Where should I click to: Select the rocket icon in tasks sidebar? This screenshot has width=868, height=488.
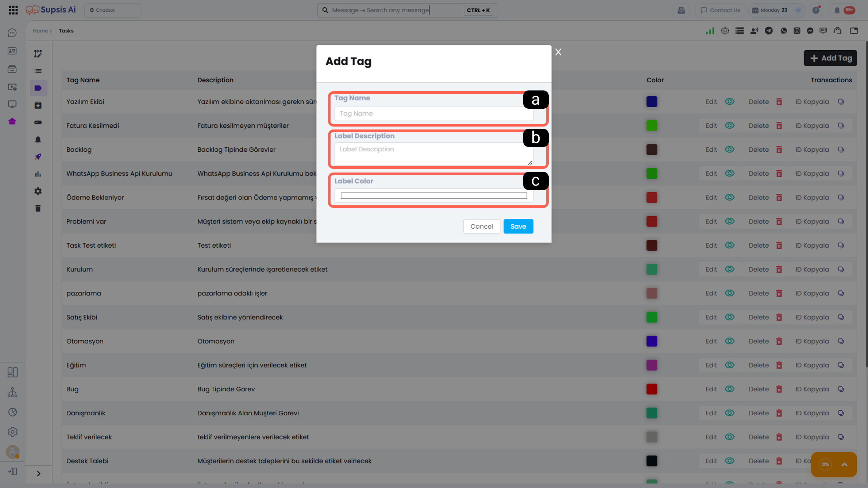[38, 157]
